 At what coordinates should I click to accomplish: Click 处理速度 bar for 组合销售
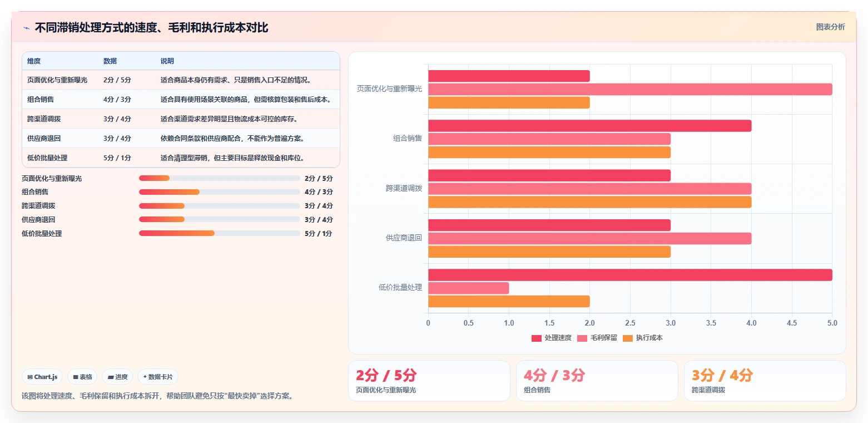click(589, 126)
